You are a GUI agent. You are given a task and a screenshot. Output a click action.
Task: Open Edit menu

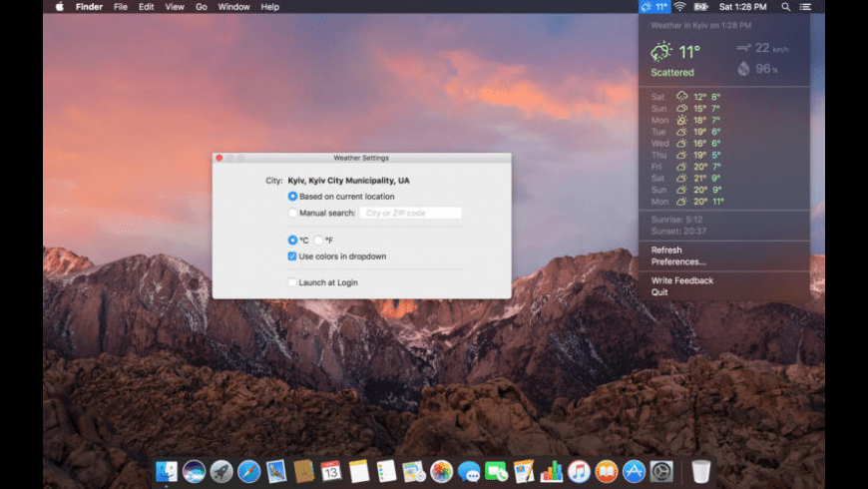[146, 7]
